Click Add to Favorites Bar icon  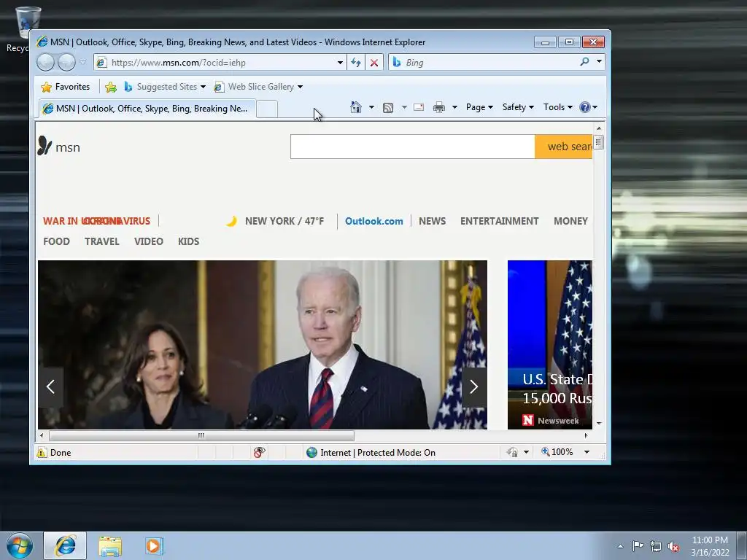point(111,87)
